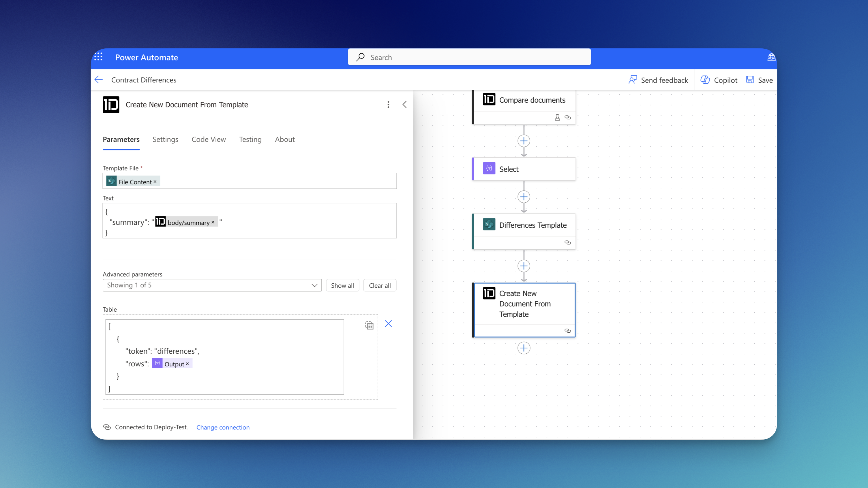Insert a step between Select and Differences Template
The height and width of the screenshot is (488, 868).
tap(524, 197)
